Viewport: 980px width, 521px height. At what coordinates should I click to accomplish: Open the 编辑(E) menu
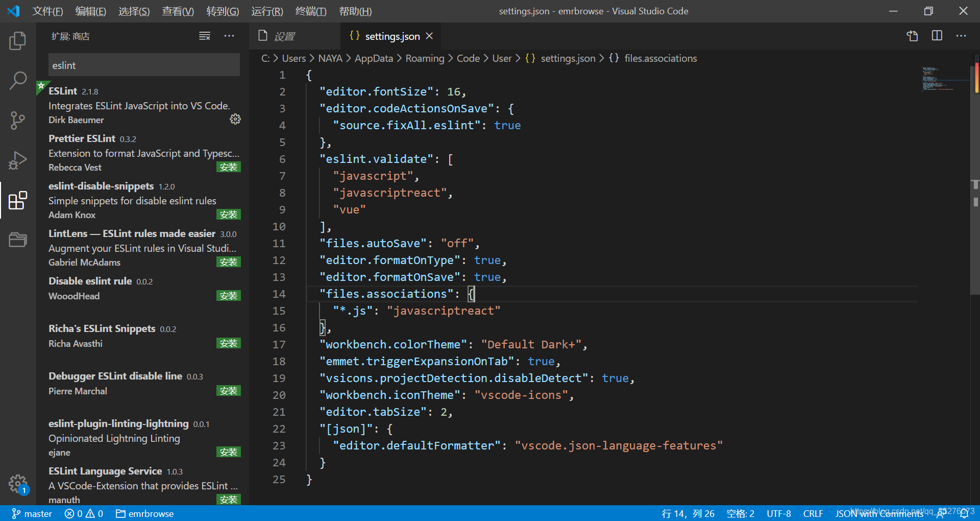(90, 11)
